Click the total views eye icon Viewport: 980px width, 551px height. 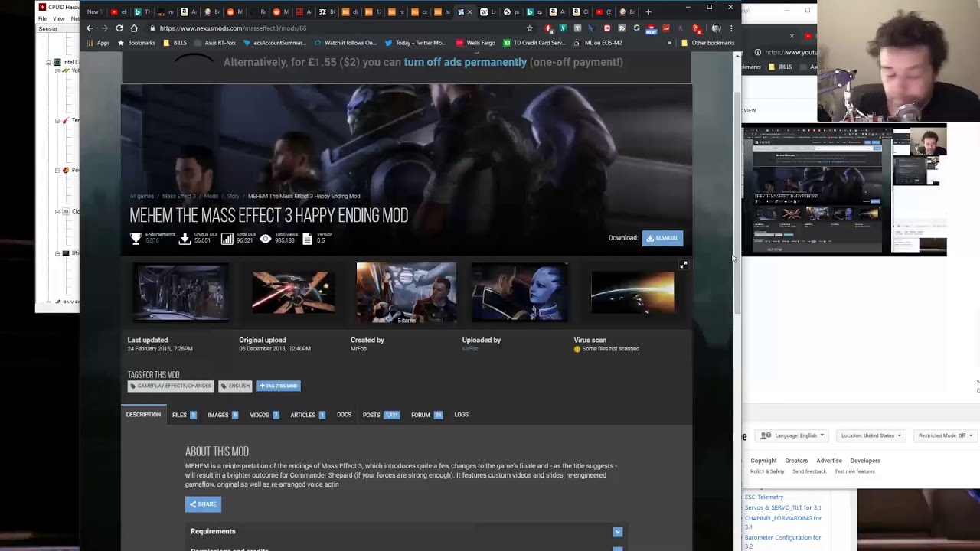pyautogui.click(x=265, y=239)
